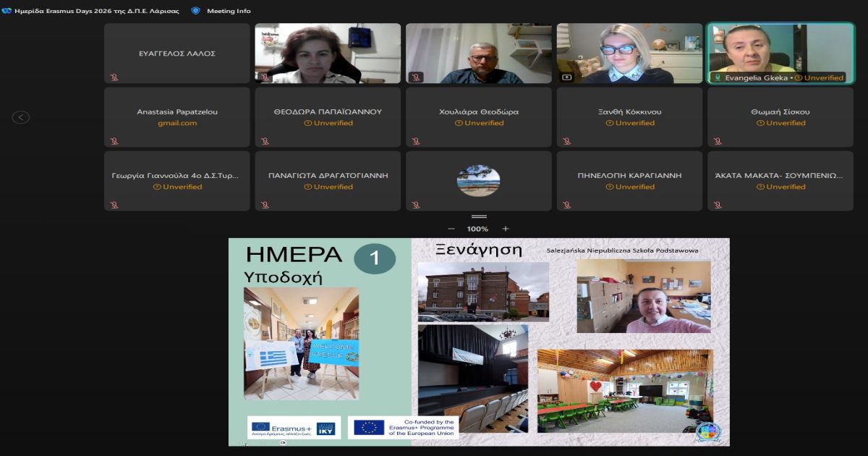Select blonde woman with glasses video tile
The image size is (868, 456).
[629, 54]
